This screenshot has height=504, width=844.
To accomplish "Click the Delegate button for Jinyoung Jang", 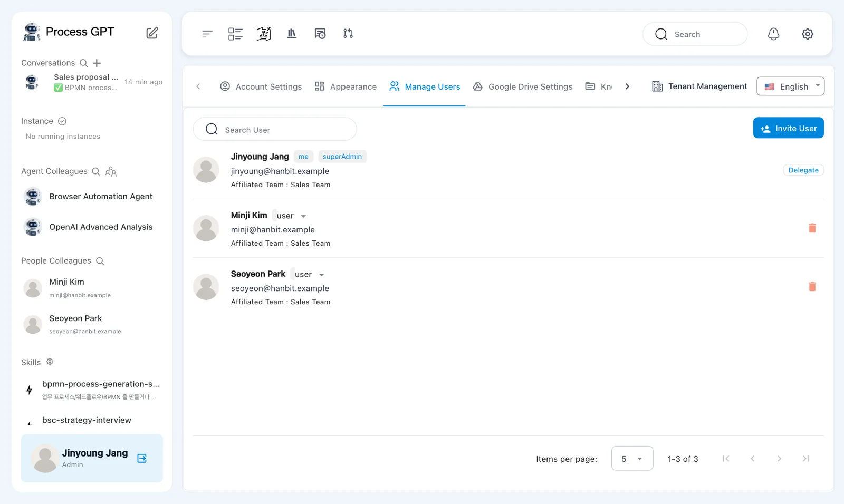I will tap(803, 170).
